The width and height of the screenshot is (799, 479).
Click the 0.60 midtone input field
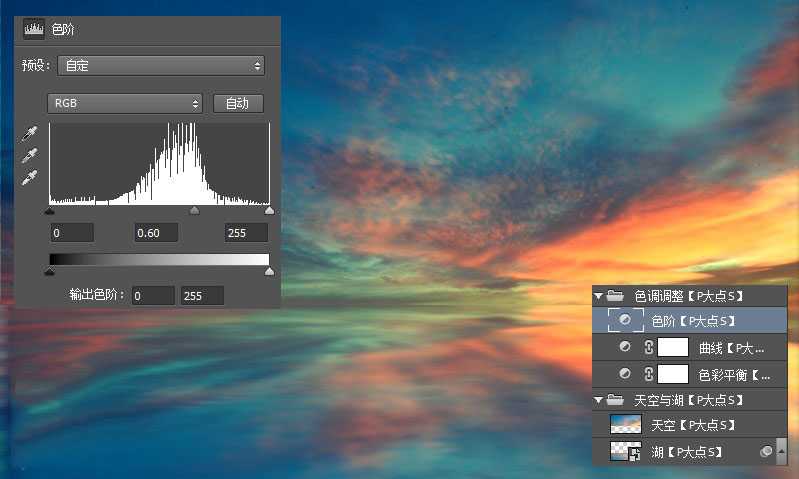pyautogui.click(x=156, y=233)
